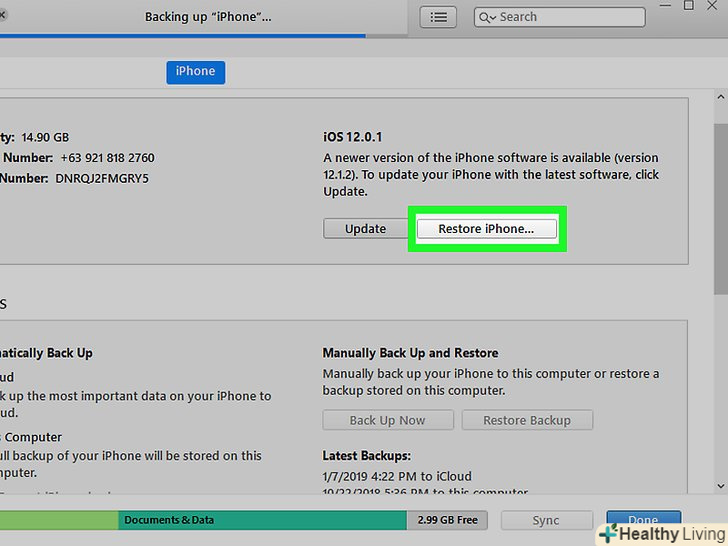Open the list view menu icon
This screenshot has height=546, width=728.
tap(438, 18)
